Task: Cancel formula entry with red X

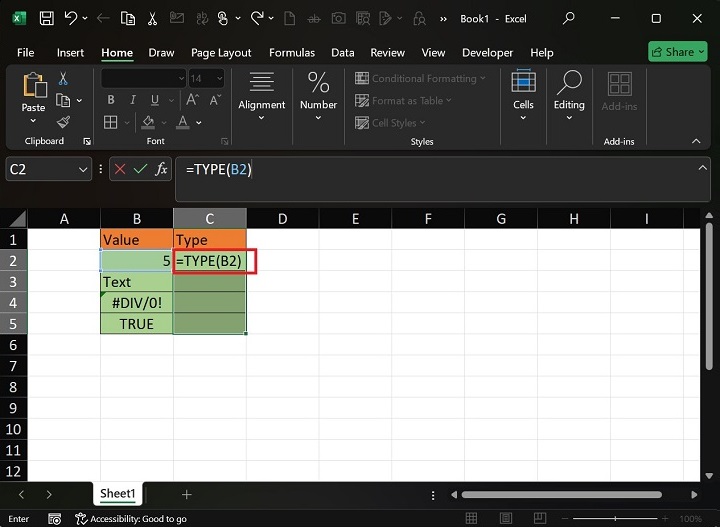Action: point(120,169)
